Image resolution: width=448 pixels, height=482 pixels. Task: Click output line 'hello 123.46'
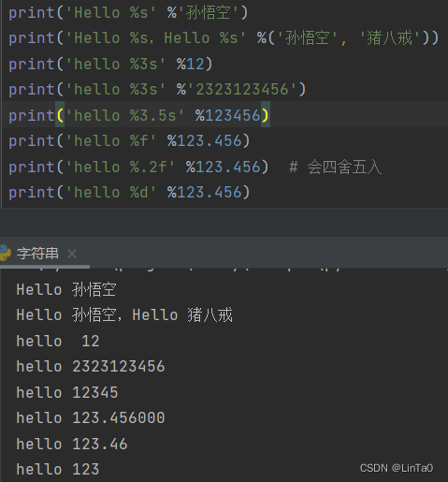[72, 444]
